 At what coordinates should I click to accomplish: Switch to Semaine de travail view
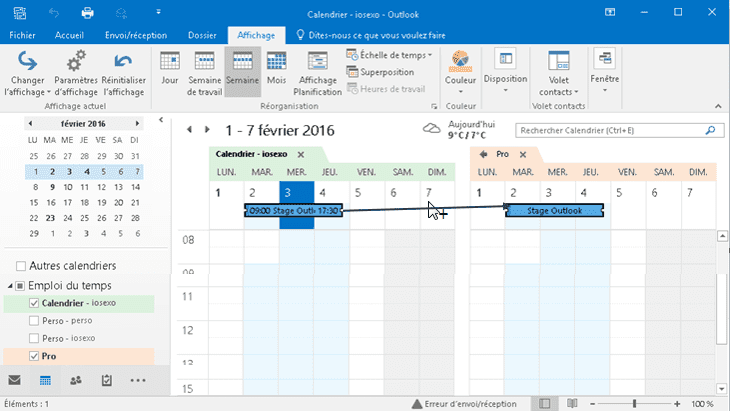pyautogui.click(x=204, y=73)
